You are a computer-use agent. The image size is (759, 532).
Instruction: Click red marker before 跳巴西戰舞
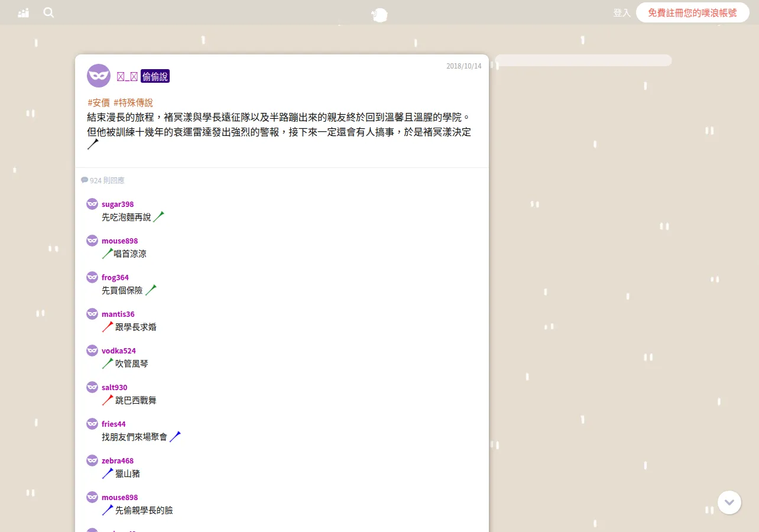pyautogui.click(x=108, y=400)
